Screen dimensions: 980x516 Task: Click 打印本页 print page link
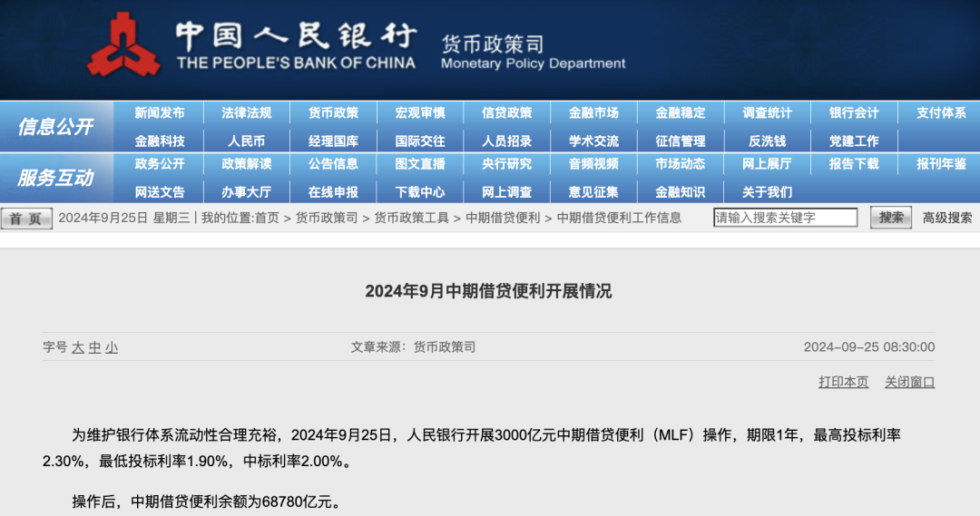click(x=843, y=382)
